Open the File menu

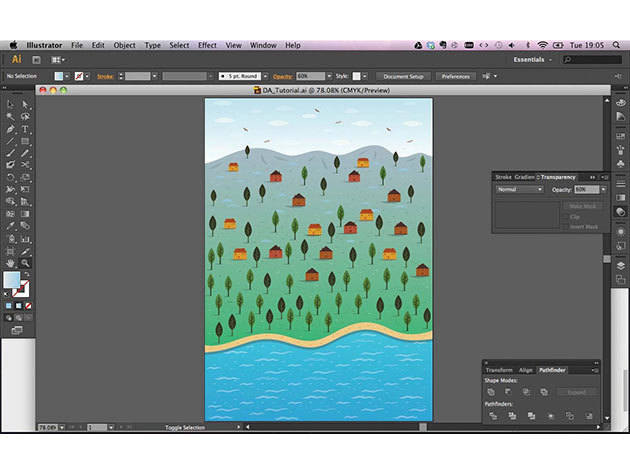[x=77, y=45]
